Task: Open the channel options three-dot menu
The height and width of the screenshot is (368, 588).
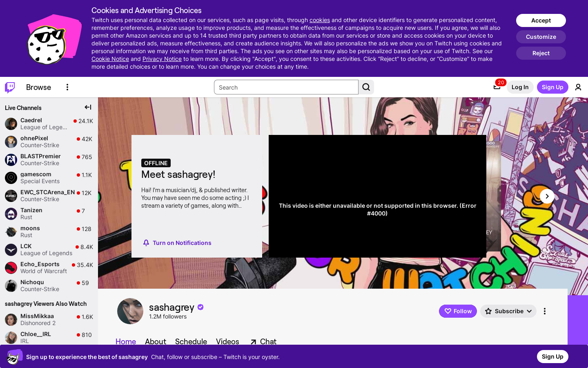Action: pos(545,311)
